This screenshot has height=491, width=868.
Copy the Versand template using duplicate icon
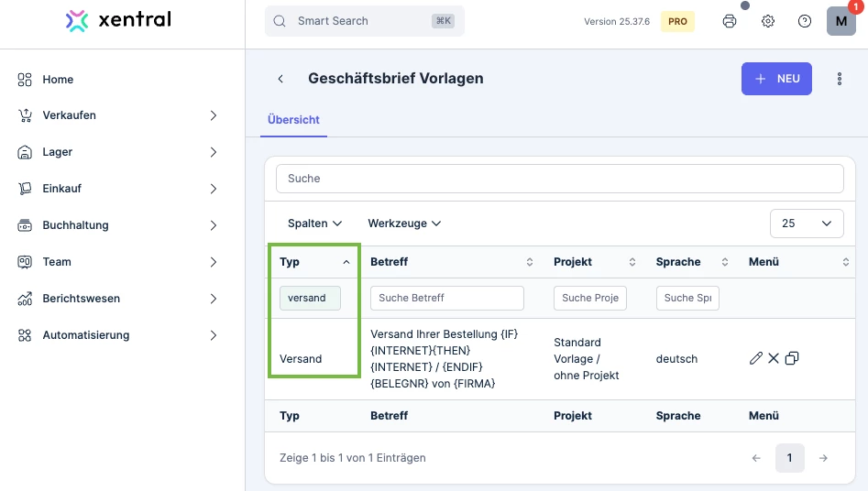[792, 358]
